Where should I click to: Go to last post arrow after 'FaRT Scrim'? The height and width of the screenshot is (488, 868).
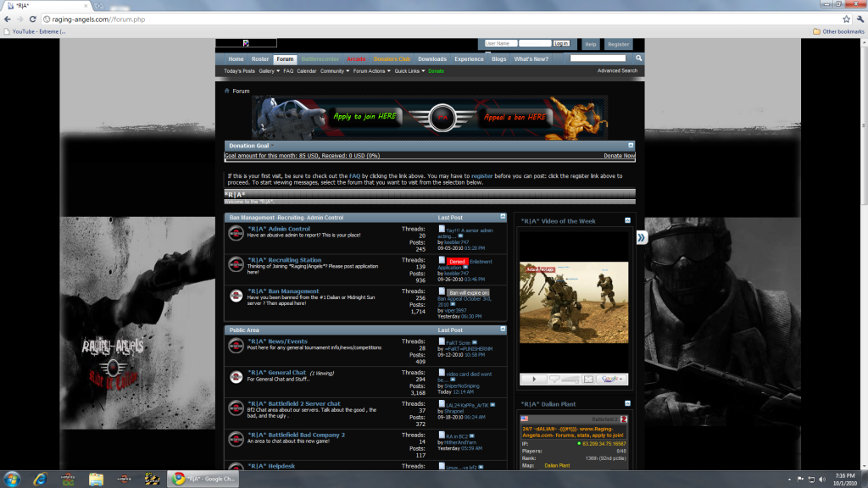[475, 342]
